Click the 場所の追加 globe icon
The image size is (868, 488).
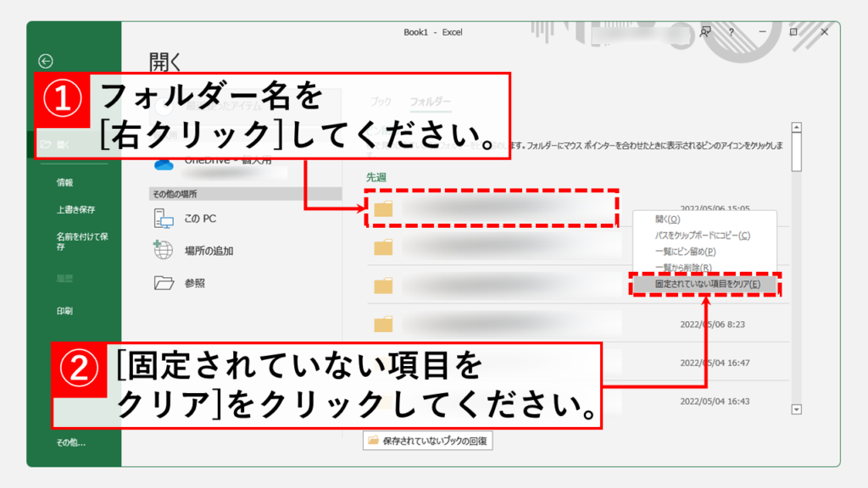(x=164, y=251)
